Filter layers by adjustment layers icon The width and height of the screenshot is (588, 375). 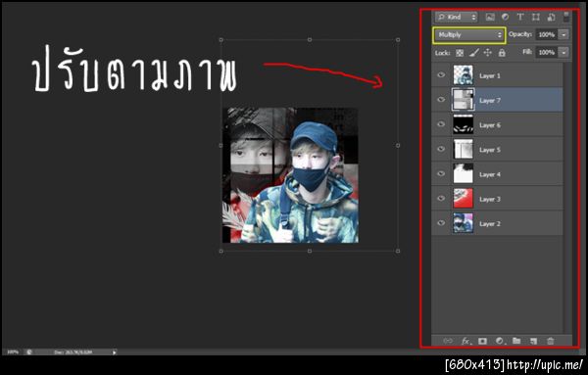tap(505, 17)
